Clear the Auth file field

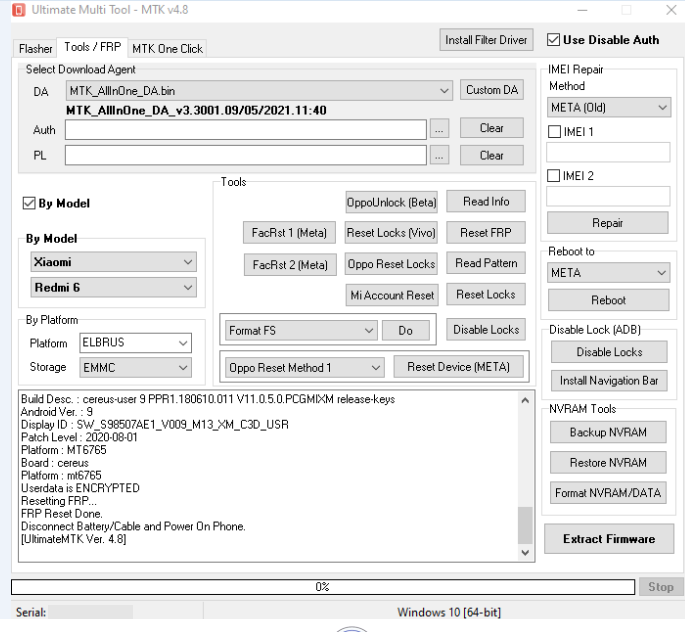(492, 128)
